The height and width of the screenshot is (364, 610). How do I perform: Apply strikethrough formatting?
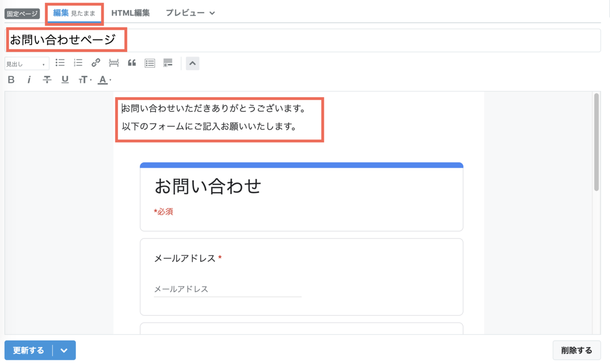point(47,79)
